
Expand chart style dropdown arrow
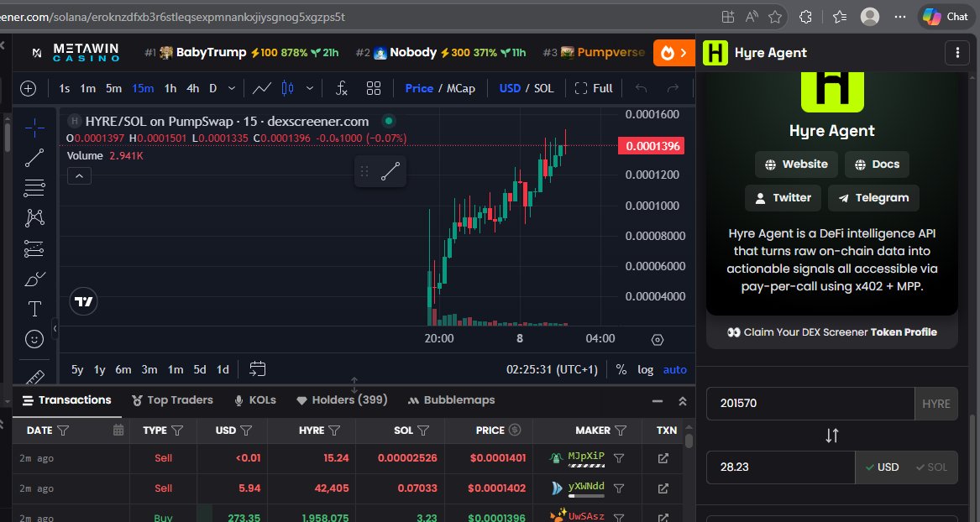(309, 88)
